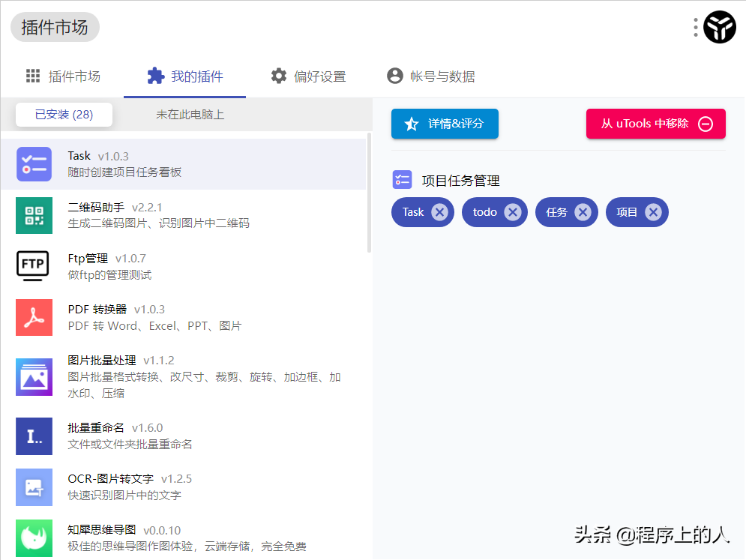Select the 二维码助手 v2.2.1 row
This screenshot has height=560, width=746.
[184, 216]
